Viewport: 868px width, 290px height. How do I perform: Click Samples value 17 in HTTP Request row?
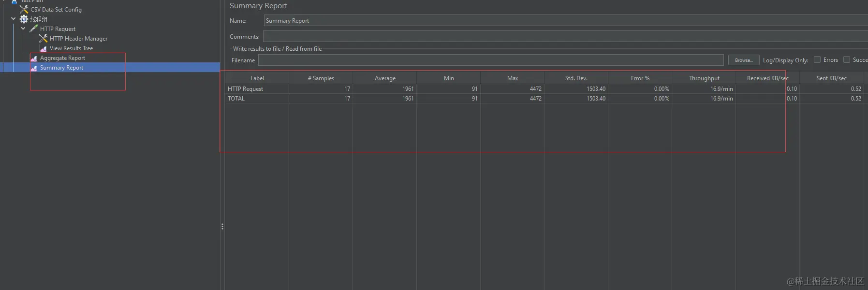pos(347,89)
